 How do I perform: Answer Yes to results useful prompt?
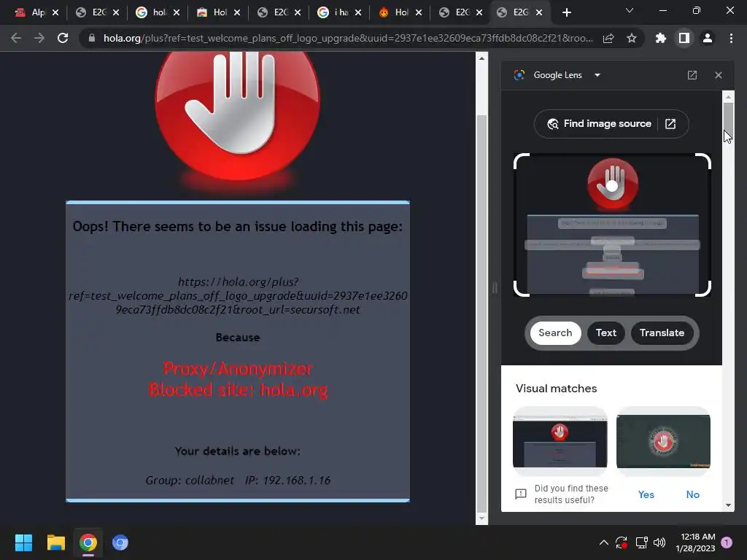click(646, 494)
